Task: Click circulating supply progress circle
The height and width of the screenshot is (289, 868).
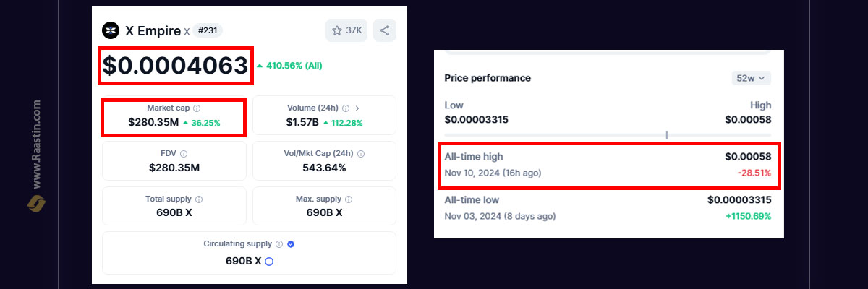Action: point(269,261)
